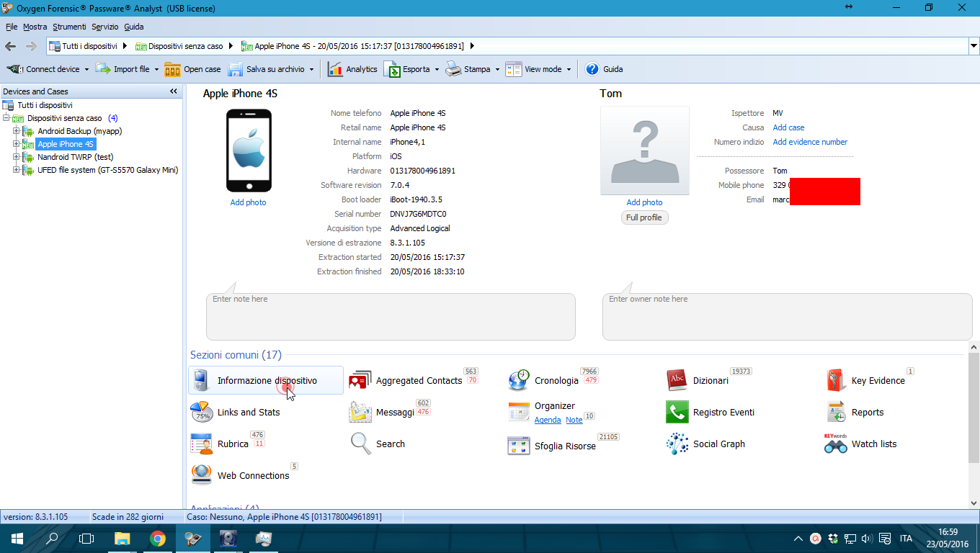Open the Organizer section icon
980x553 pixels.
click(519, 412)
